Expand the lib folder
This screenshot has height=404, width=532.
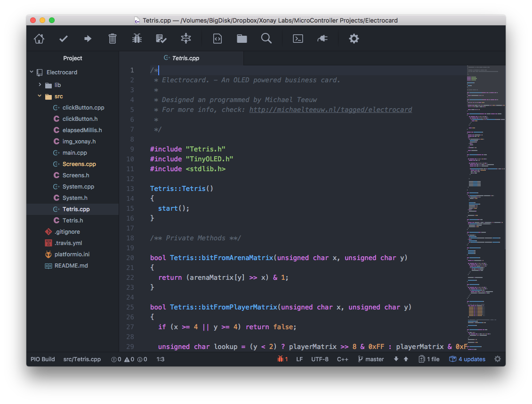click(x=40, y=85)
